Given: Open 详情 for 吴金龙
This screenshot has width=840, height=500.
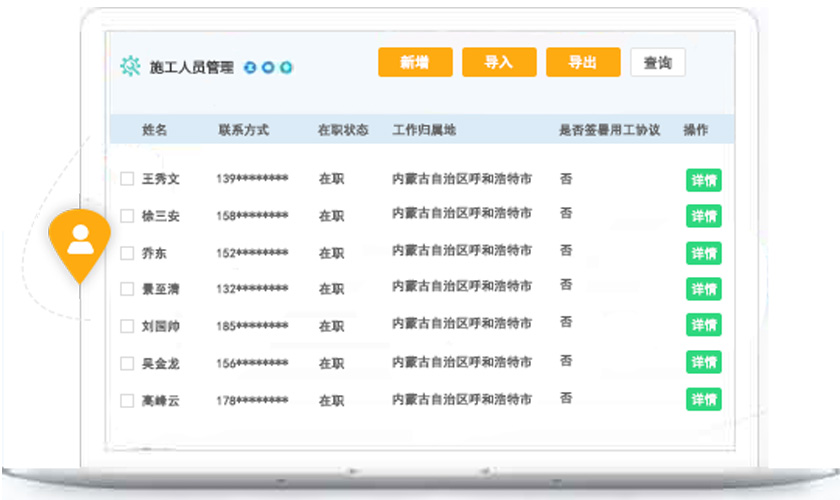Looking at the screenshot, I should [x=704, y=362].
